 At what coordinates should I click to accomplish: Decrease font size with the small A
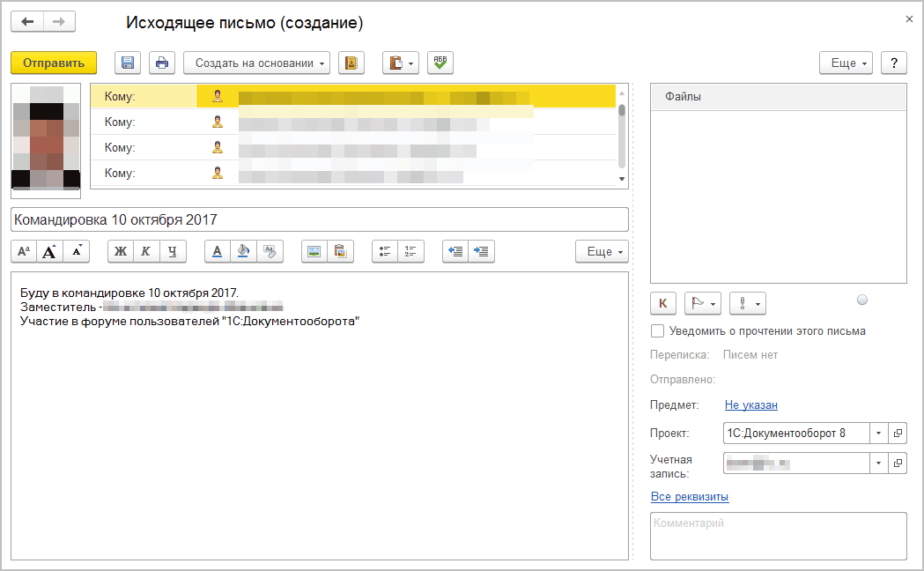[x=77, y=252]
